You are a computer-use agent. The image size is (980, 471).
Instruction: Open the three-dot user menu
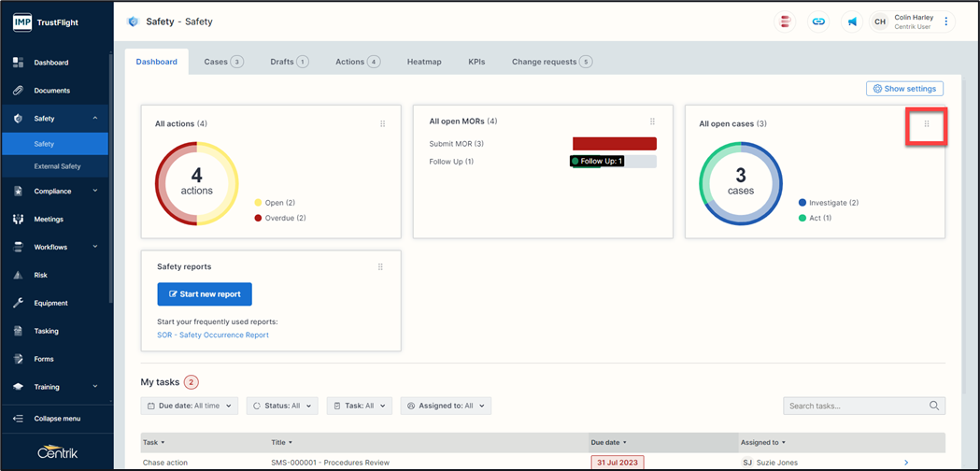point(945,21)
